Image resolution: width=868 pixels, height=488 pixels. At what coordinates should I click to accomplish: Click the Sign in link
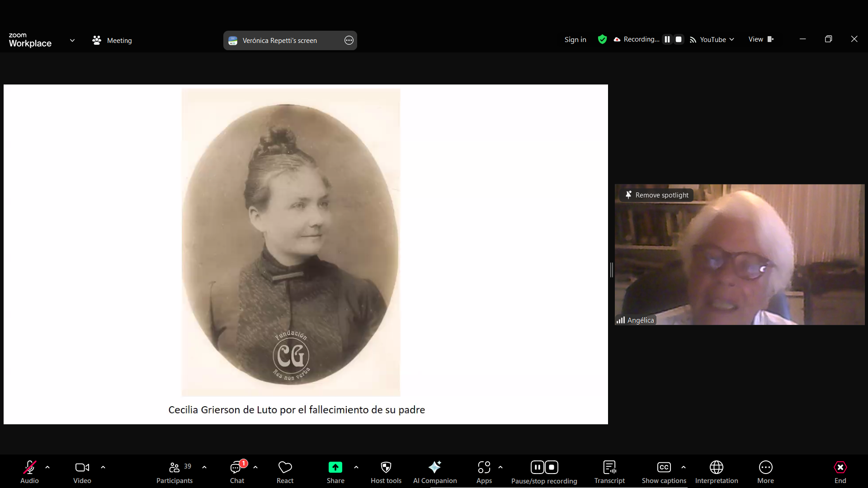(x=575, y=40)
